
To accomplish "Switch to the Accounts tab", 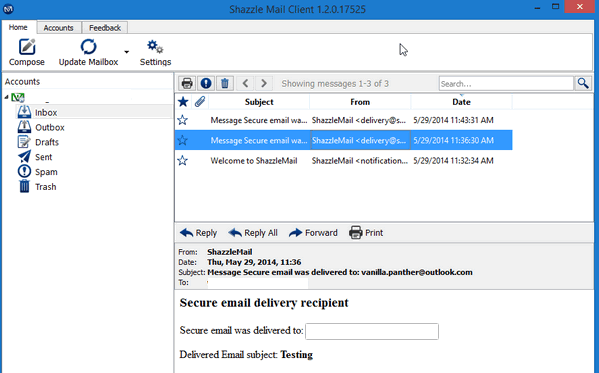I will 58,28.
